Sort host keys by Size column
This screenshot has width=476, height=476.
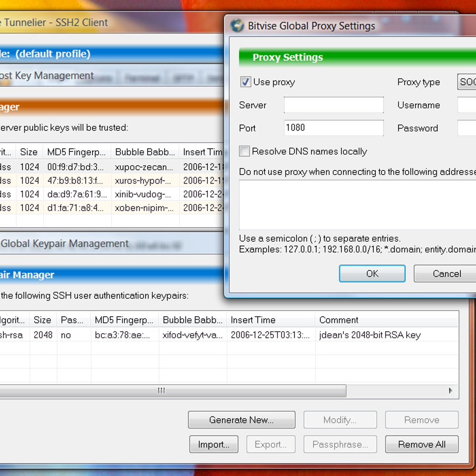click(30, 152)
